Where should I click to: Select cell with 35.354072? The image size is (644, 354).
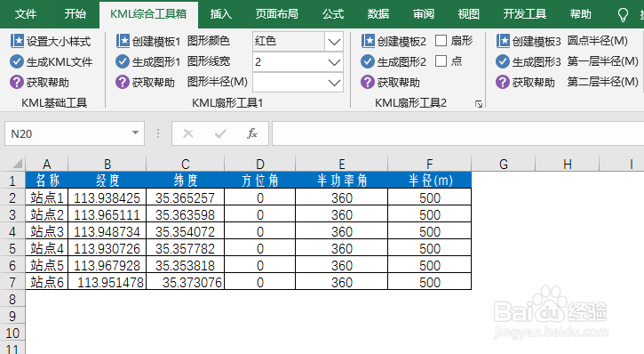coord(186,231)
